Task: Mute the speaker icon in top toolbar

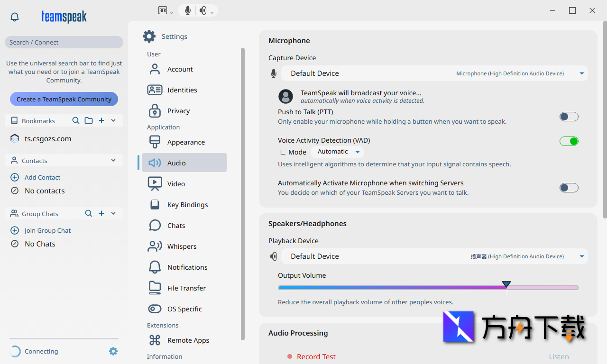Action: pos(203,10)
